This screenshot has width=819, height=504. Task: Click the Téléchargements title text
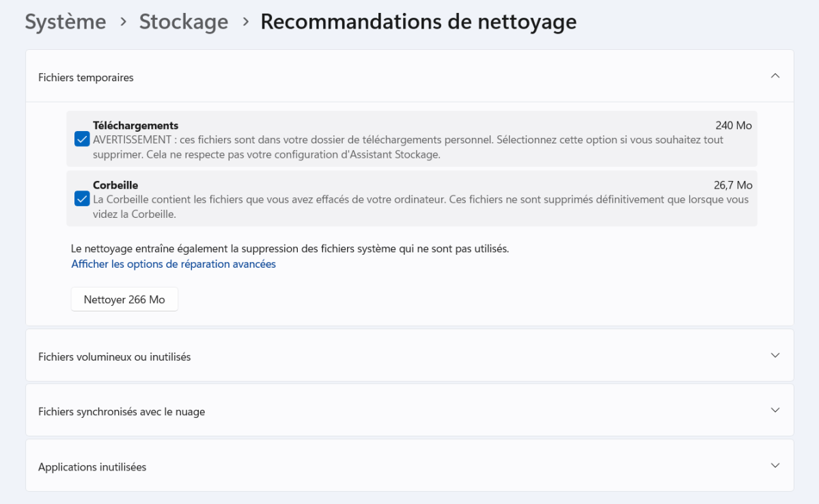(x=136, y=126)
